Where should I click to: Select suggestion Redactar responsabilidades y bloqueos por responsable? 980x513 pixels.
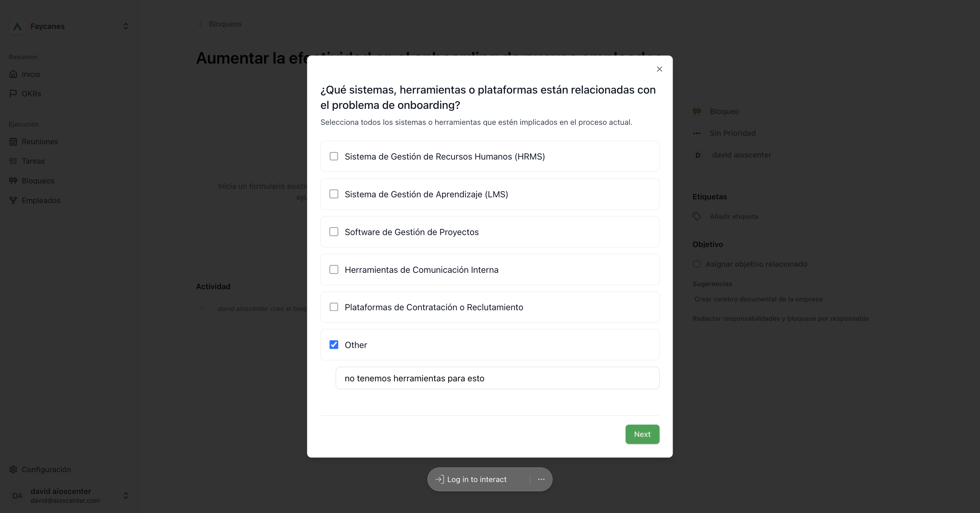(781, 318)
